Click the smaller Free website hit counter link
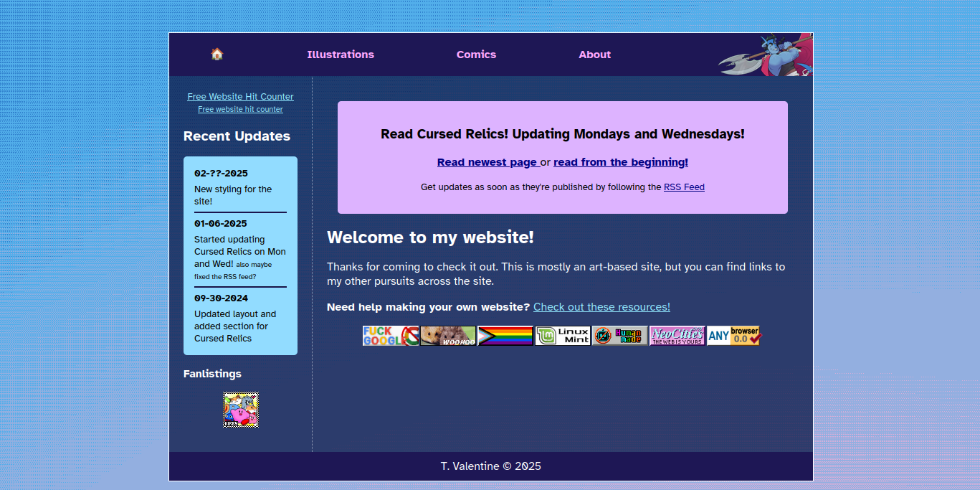980x490 pixels. coord(240,110)
